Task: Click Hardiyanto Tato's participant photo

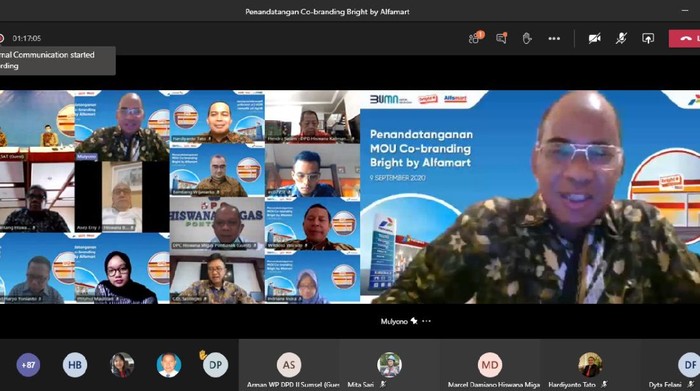Action: coord(590,365)
